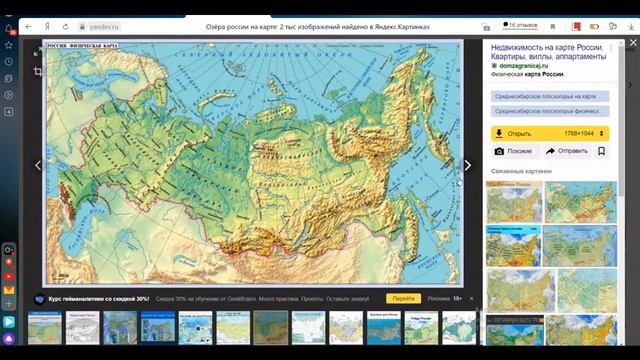Screen dimensions: 640x360
Task: Select the last visible filmstrip thumbnail
Action: (x=459, y=328)
